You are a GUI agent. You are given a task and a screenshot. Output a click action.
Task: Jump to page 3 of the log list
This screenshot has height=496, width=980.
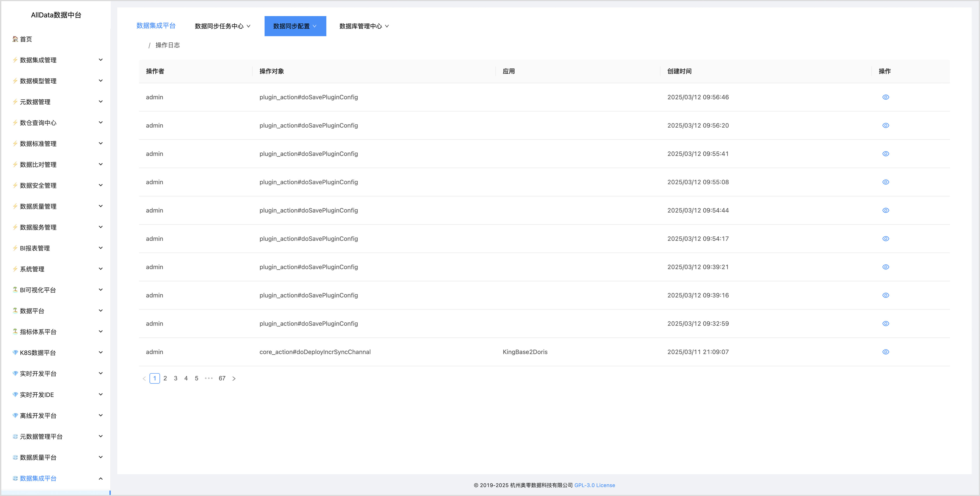175,378
